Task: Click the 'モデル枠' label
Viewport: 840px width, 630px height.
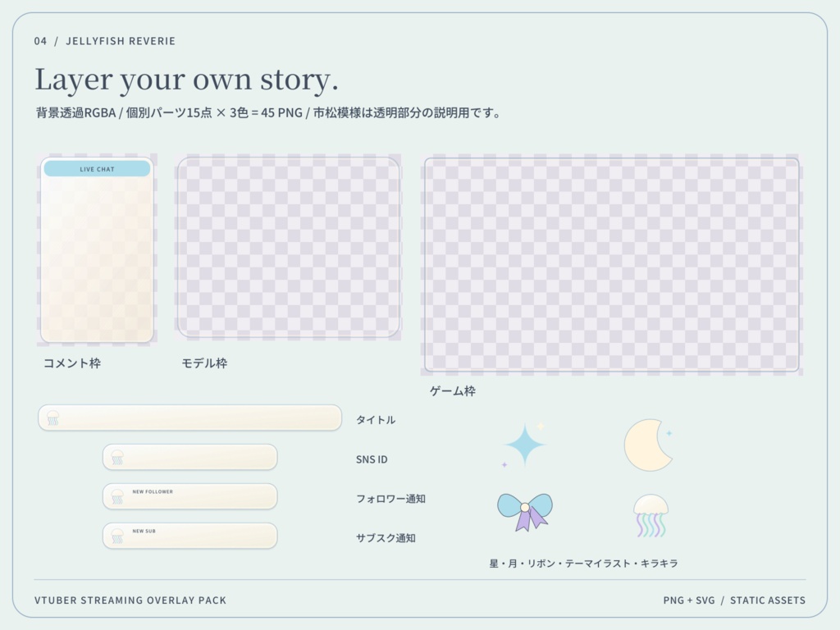Action: tap(204, 363)
